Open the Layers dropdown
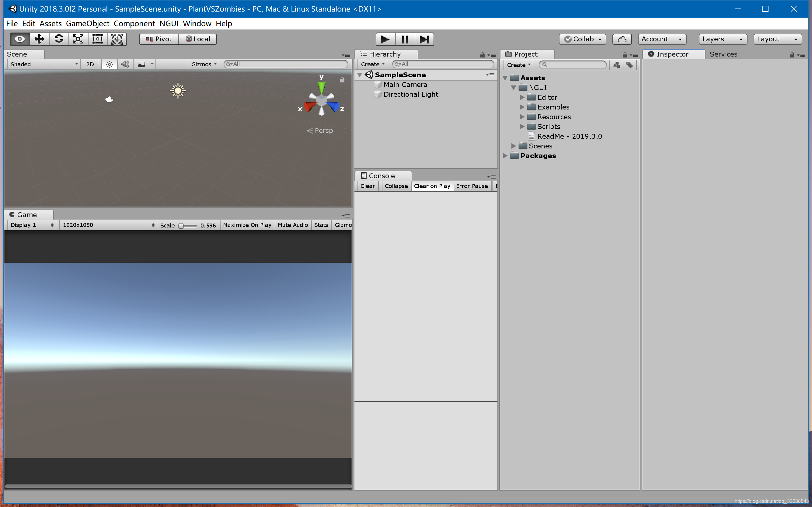 pos(723,39)
